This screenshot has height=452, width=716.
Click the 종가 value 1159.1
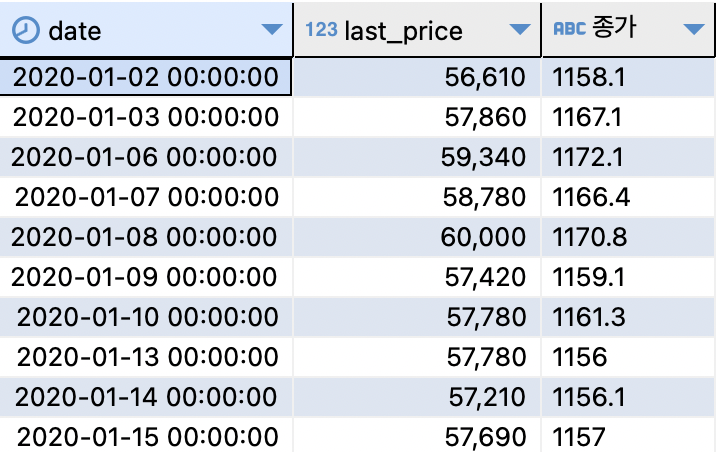(x=629, y=278)
